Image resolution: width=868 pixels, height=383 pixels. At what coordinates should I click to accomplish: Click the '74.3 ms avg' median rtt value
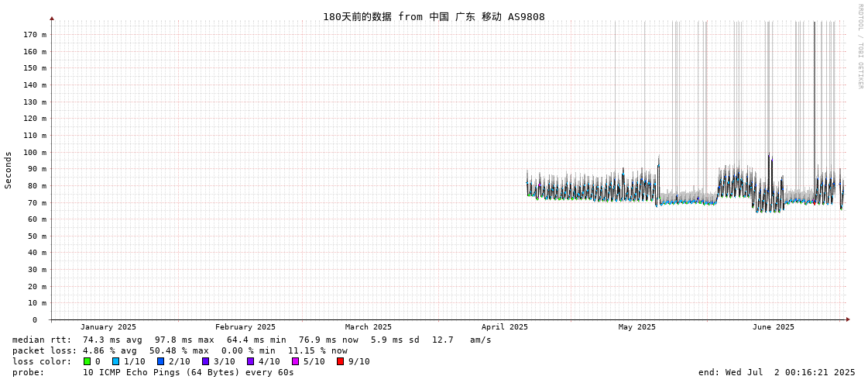[x=112, y=340]
